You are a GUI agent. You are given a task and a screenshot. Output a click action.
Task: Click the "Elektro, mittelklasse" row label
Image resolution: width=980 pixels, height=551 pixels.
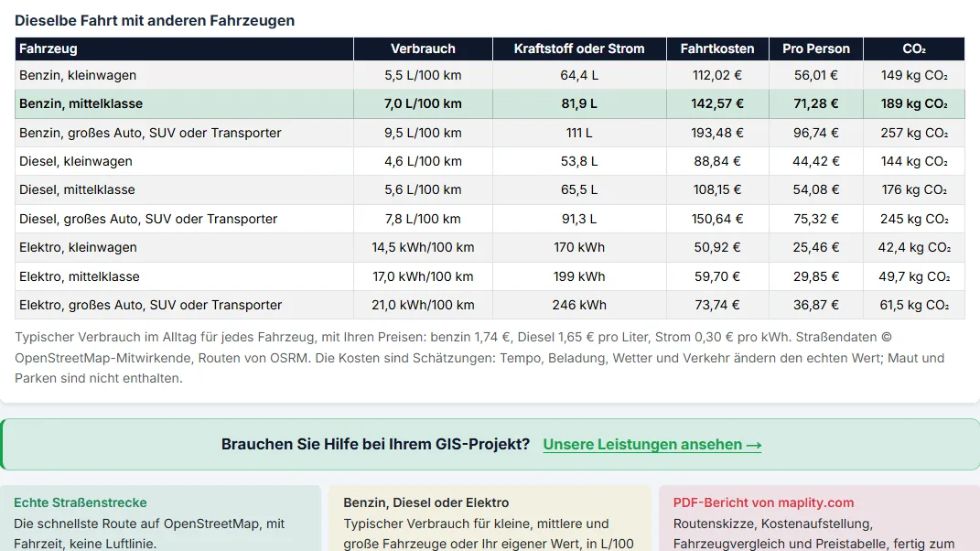(x=80, y=276)
